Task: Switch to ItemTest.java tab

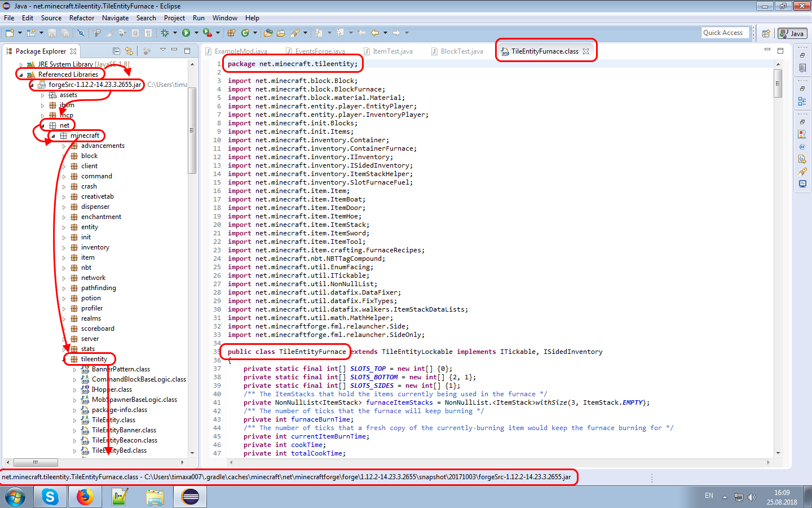Action: [388, 51]
